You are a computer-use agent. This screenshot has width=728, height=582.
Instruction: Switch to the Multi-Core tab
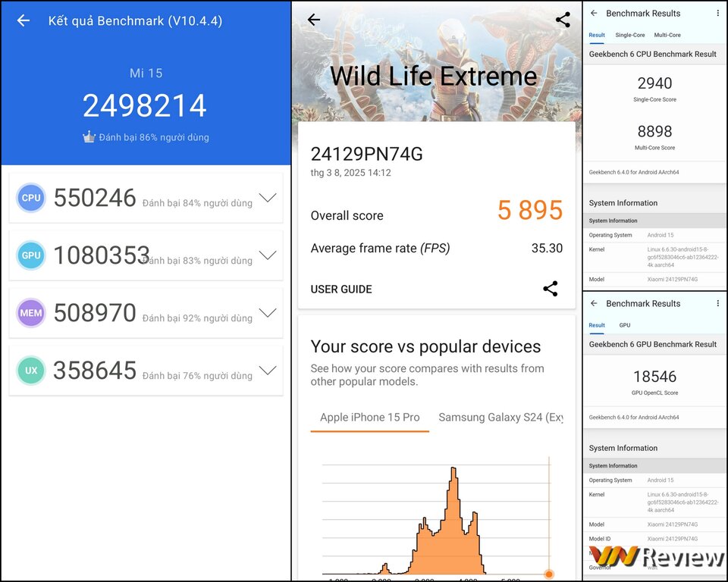(667, 36)
